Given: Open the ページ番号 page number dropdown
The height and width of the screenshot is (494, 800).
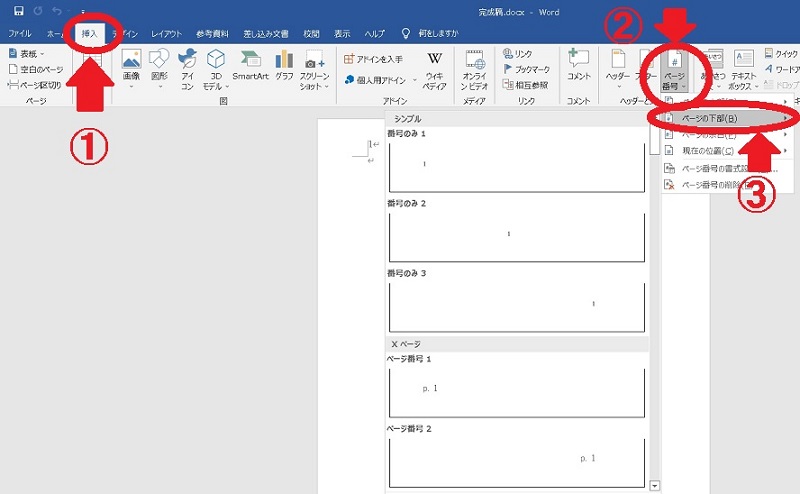Looking at the screenshot, I should [674, 70].
